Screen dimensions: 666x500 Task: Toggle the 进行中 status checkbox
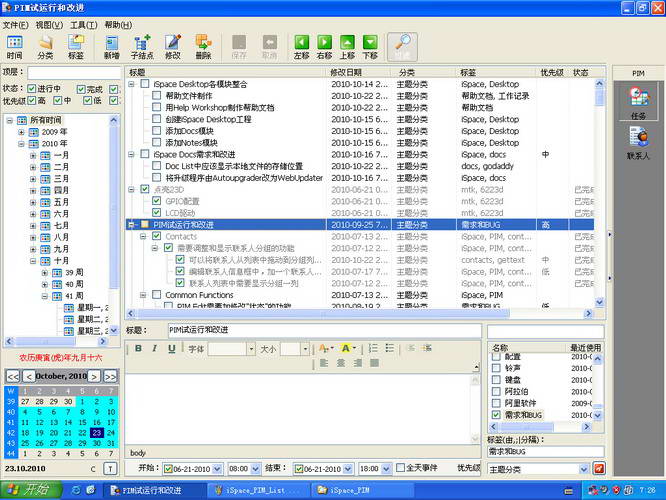[31, 88]
